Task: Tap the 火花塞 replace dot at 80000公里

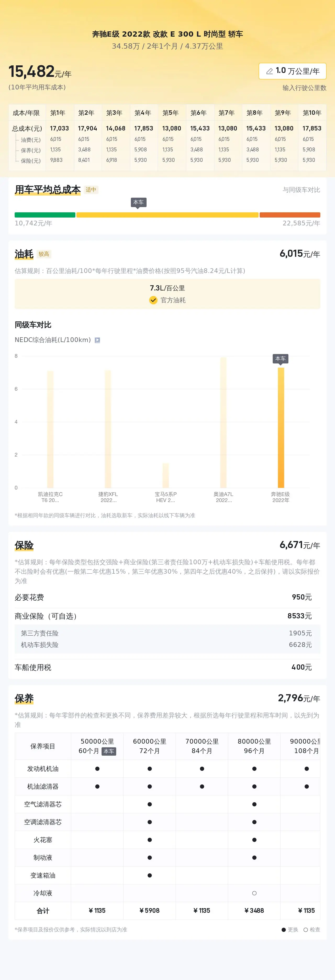Action: [254, 840]
